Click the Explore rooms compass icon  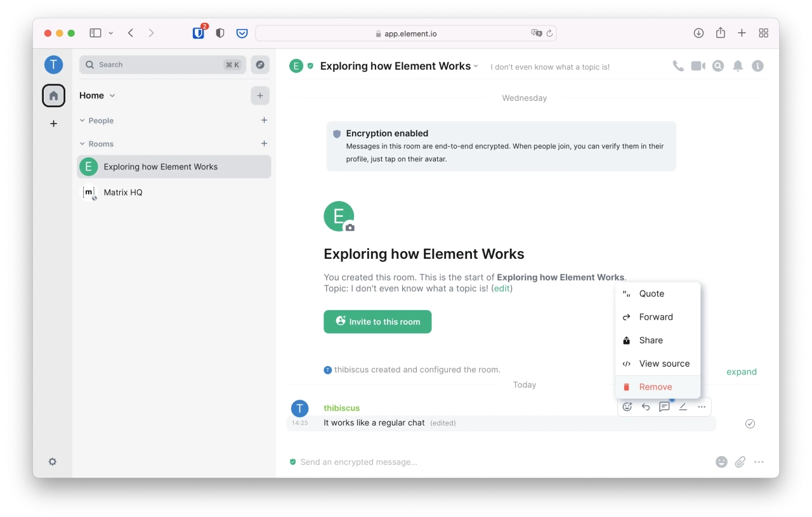[x=260, y=65]
